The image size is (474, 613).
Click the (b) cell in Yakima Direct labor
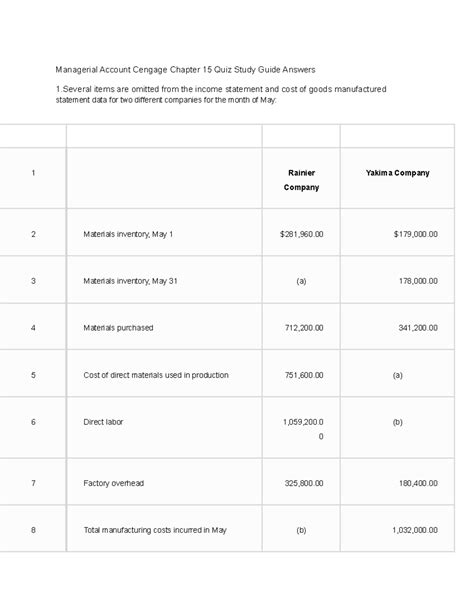[397, 422]
